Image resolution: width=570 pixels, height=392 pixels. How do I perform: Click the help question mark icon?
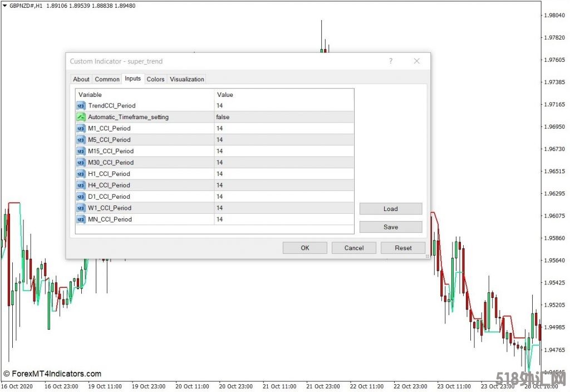pyautogui.click(x=391, y=61)
